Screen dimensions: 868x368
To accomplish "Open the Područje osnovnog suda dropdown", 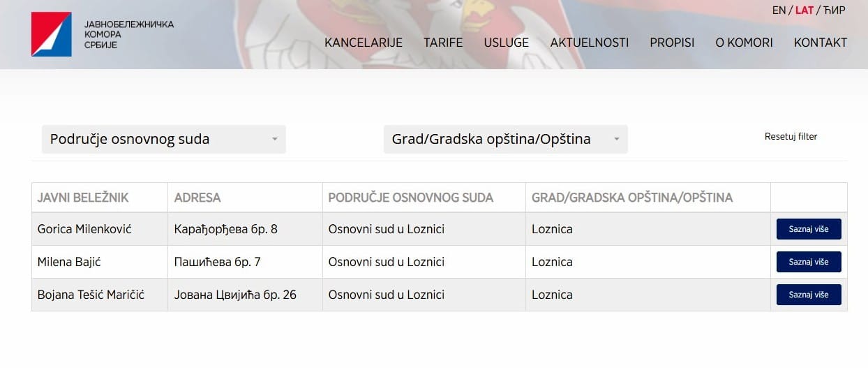I will [x=163, y=139].
